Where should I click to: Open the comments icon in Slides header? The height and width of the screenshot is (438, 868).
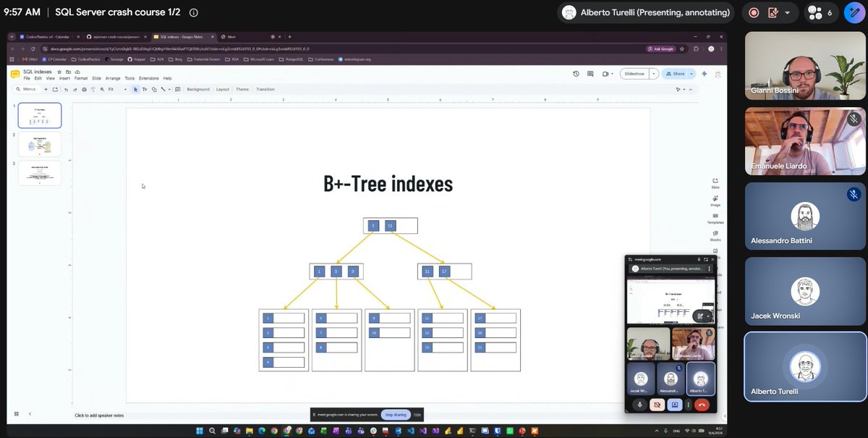[591, 74]
